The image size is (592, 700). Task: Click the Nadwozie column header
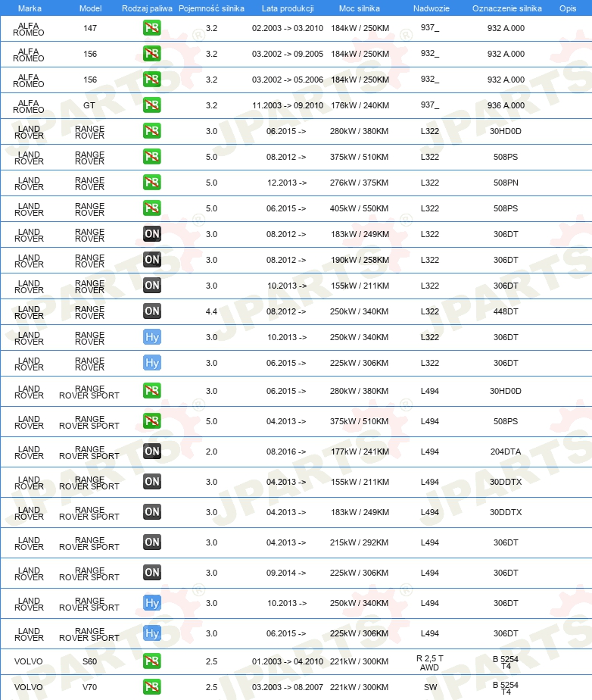tap(431, 8)
